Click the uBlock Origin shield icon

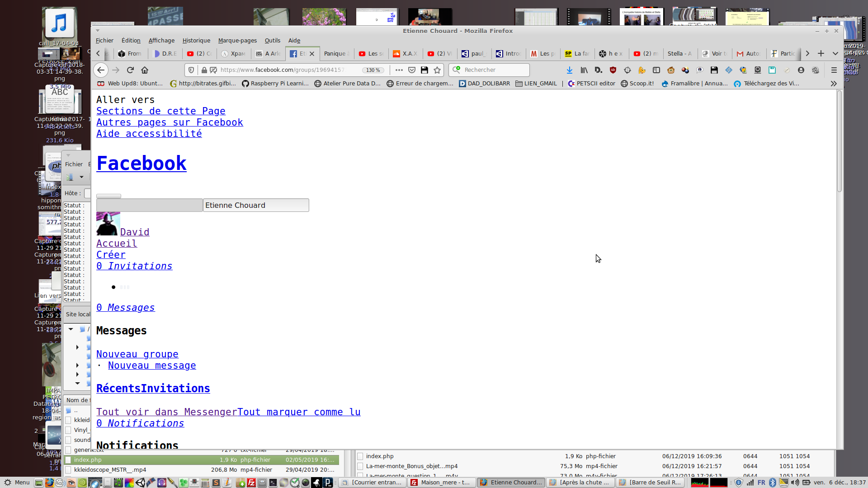click(x=613, y=70)
